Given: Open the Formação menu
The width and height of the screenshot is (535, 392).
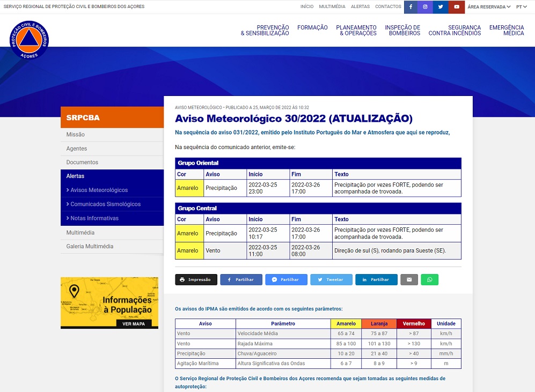Looking at the screenshot, I should (312, 27).
